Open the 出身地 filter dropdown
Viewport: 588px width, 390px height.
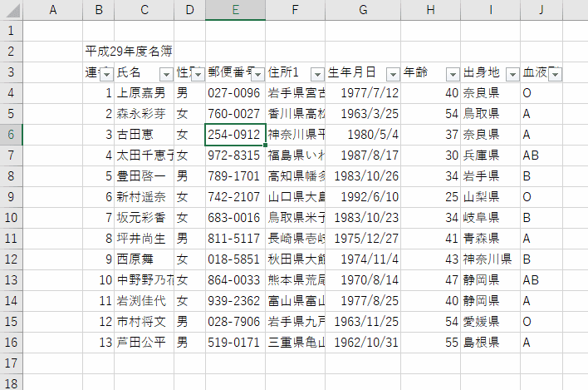click(512, 74)
